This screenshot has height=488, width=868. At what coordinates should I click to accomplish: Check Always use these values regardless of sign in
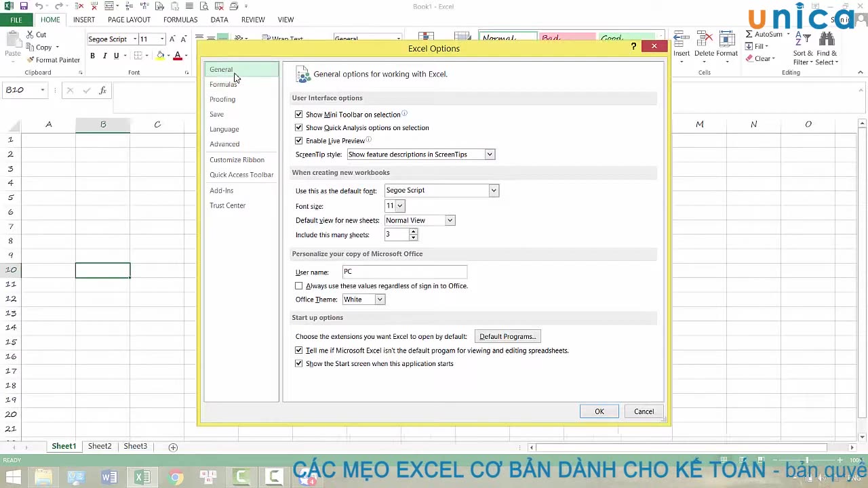(299, 285)
